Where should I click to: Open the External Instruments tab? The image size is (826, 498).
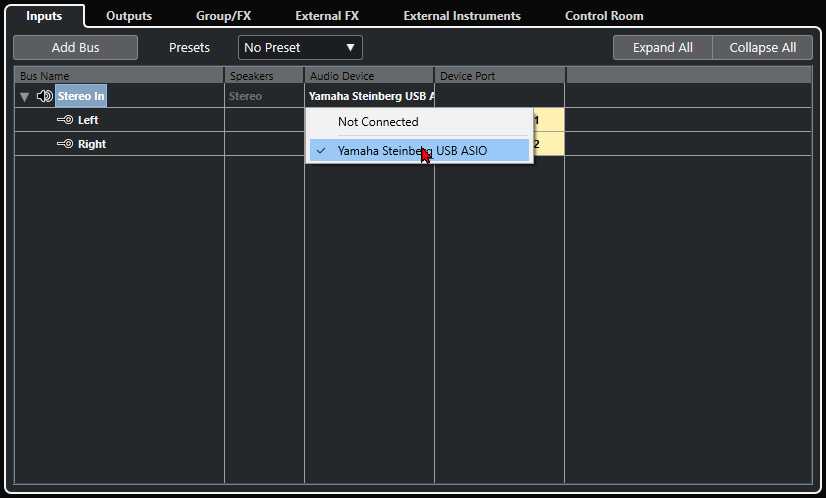(x=462, y=16)
